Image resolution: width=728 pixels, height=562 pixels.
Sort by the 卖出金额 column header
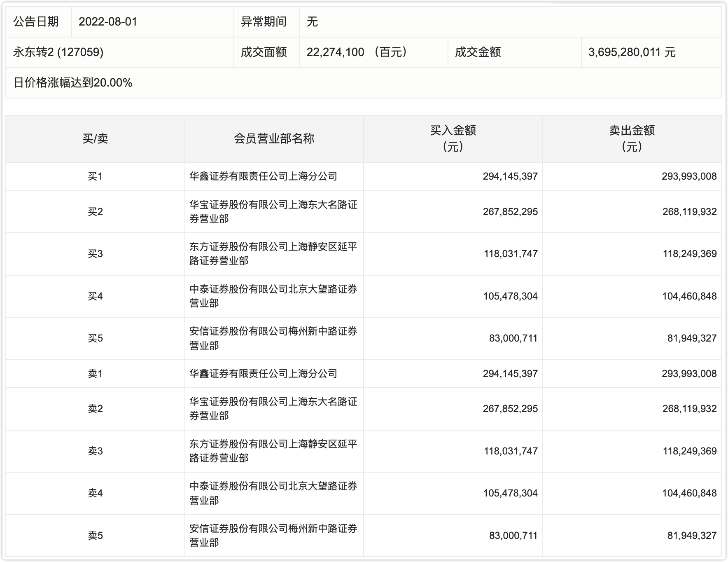coord(634,138)
